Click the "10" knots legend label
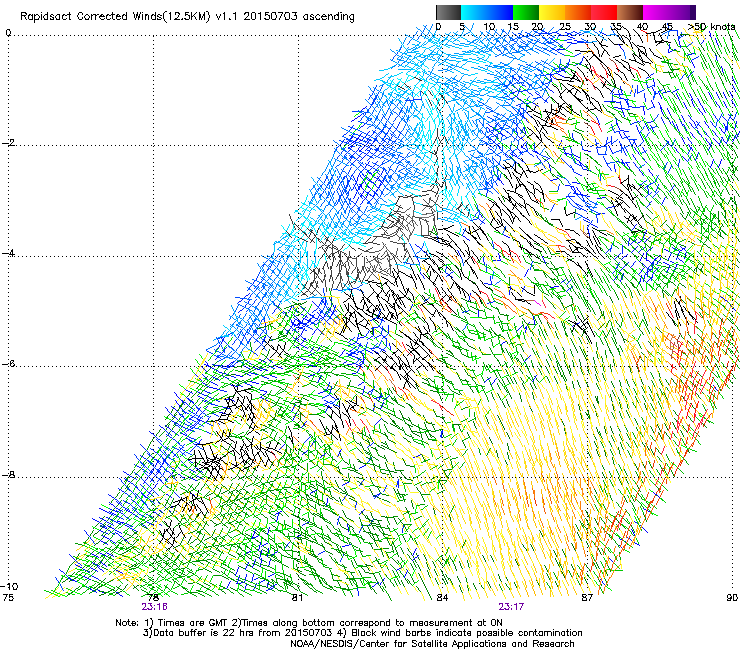This screenshot has width=740, height=650. [489, 27]
